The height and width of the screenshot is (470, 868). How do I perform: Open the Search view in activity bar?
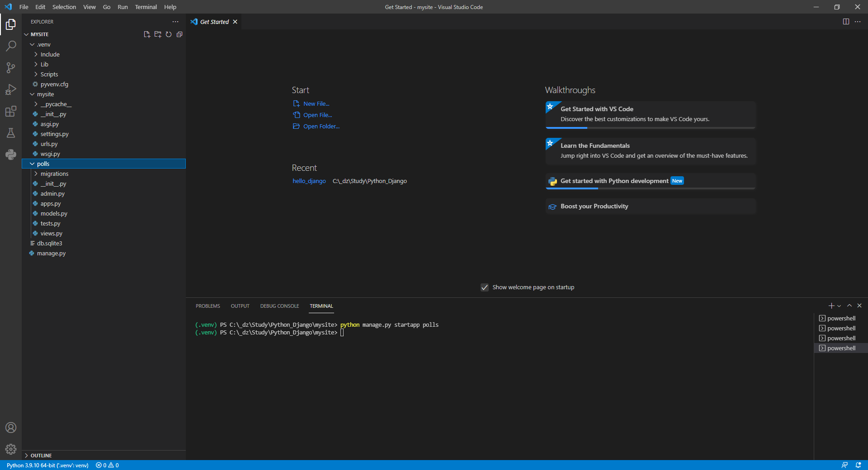pyautogui.click(x=11, y=46)
